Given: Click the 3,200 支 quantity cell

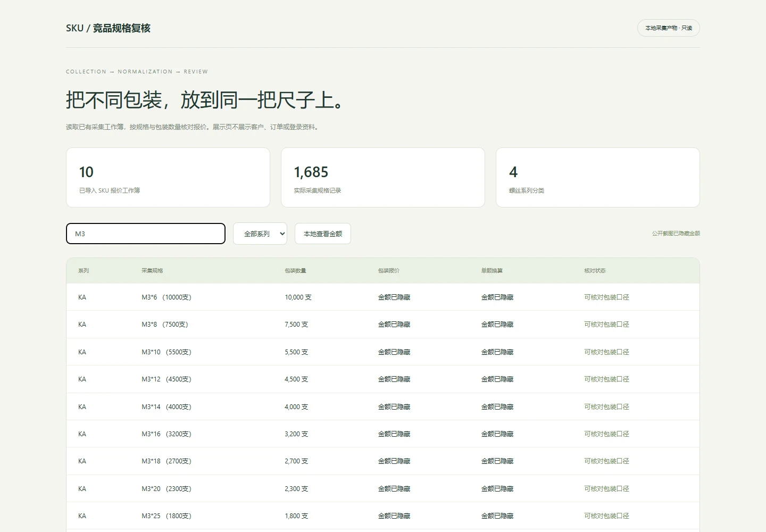Looking at the screenshot, I should [x=296, y=434].
